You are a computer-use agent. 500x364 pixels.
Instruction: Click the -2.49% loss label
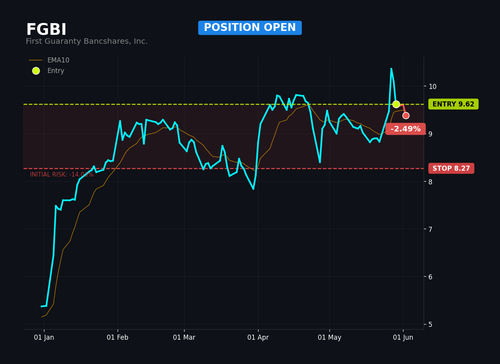tap(405, 129)
